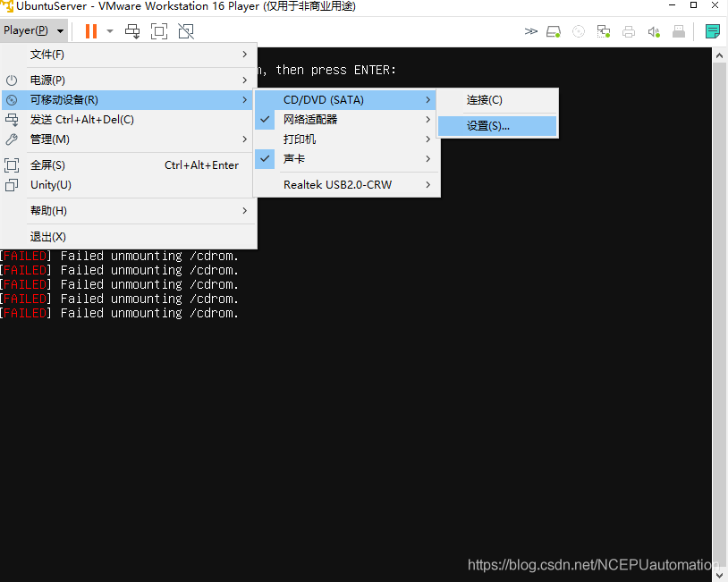Viewport: 728px width, 582px height.
Task: Toggle the 声卡 sound card connection
Action: [346, 159]
